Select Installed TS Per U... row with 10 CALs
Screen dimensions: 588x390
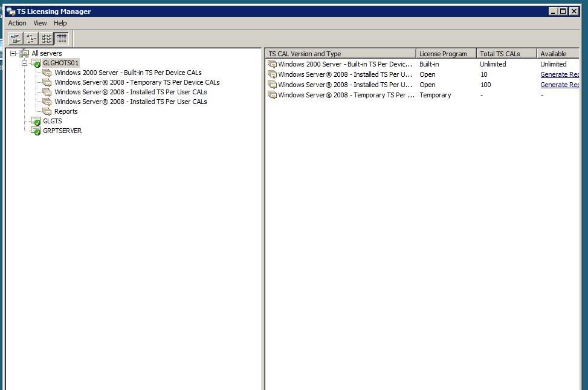tap(345, 75)
